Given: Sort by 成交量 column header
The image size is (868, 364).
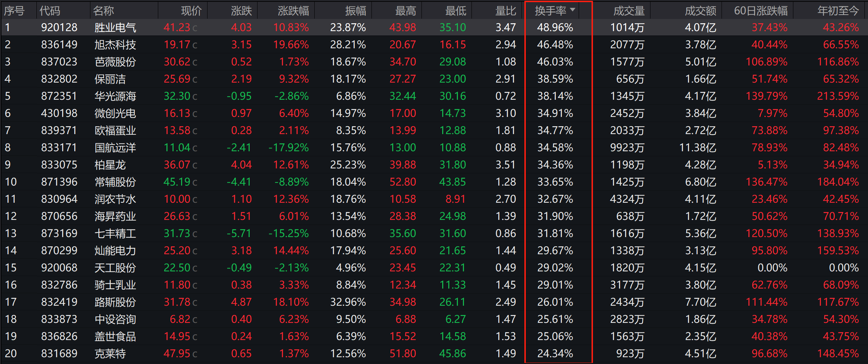Looking at the screenshot, I should click(x=629, y=11).
